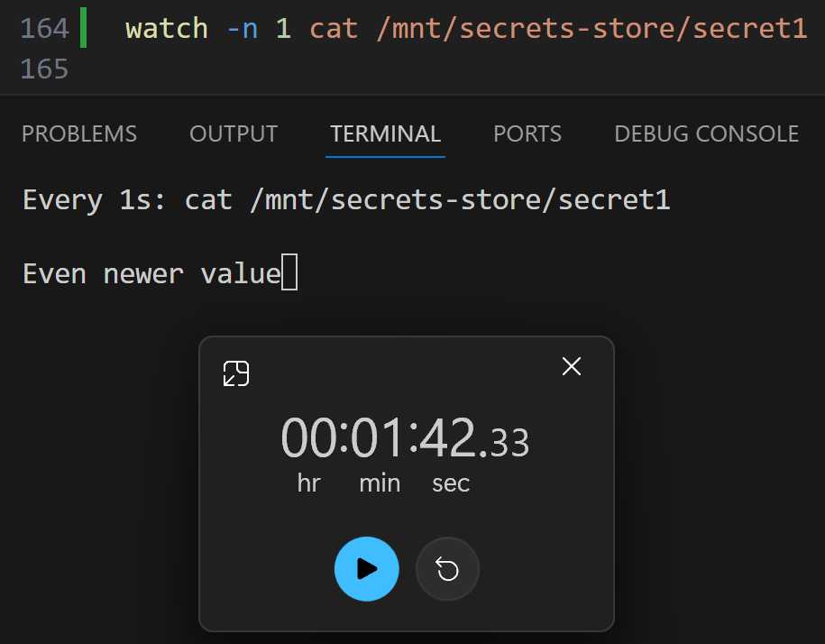Open the OUTPUT tab
This screenshot has height=644, width=825.
pyautogui.click(x=234, y=133)
